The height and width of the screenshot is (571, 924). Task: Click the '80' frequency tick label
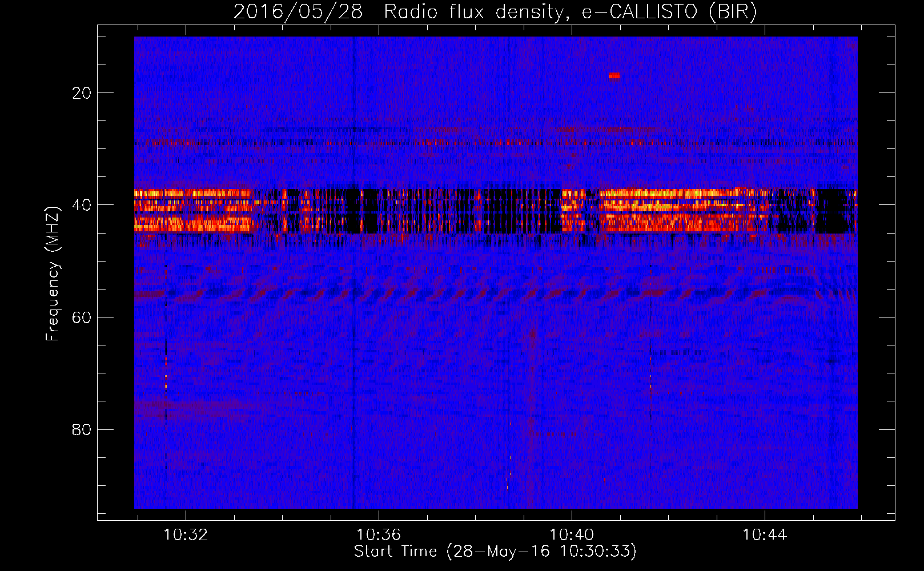[x=82, y=429]
